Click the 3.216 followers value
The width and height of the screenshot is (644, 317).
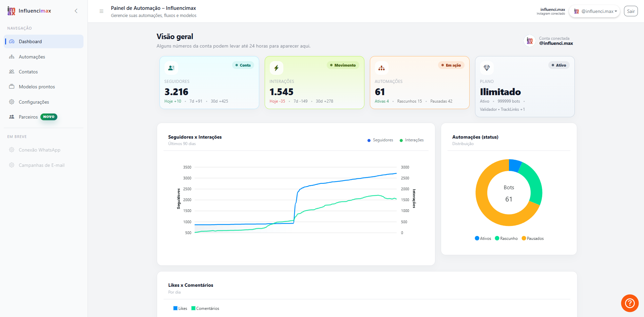tap(176, 92)
